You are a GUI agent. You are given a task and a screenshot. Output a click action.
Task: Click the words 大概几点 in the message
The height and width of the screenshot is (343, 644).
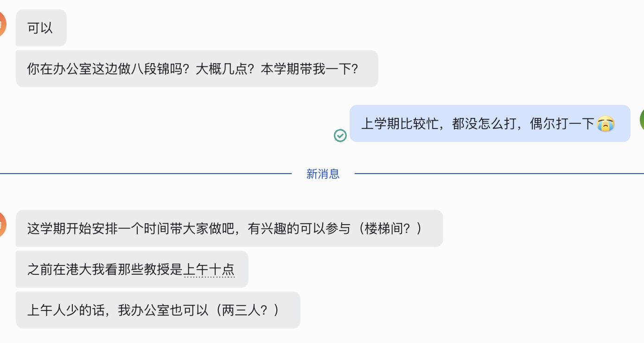(222, 69)
